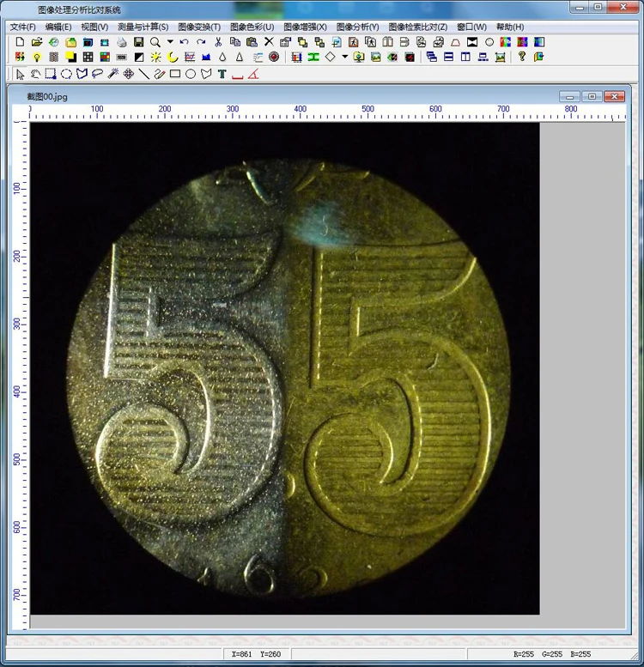Print with the printer icon
The width and height of the screenshot is (644, 667).
(x=122, y=42)
